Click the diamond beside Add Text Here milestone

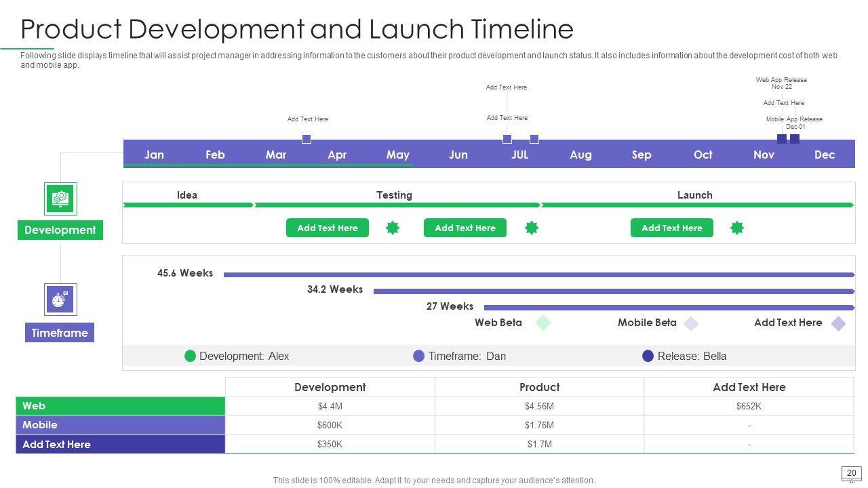pos(839,323)
